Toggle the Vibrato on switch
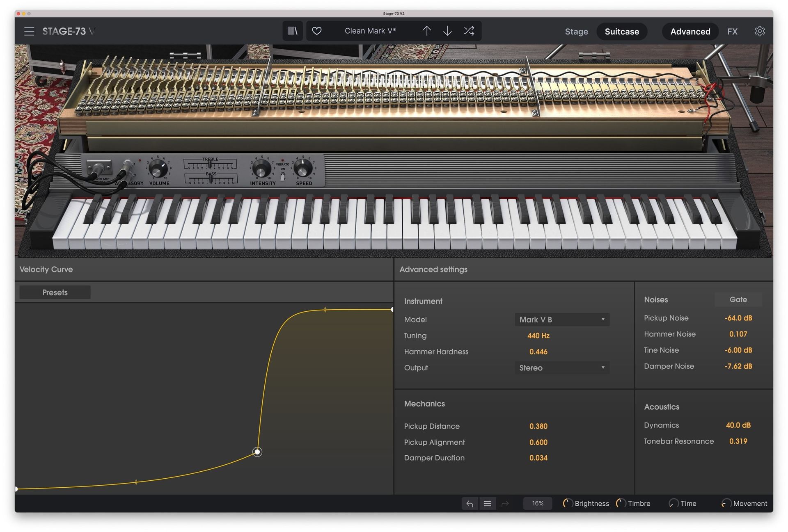Screen dimensions: 788x532 click(x=282, y=176)
